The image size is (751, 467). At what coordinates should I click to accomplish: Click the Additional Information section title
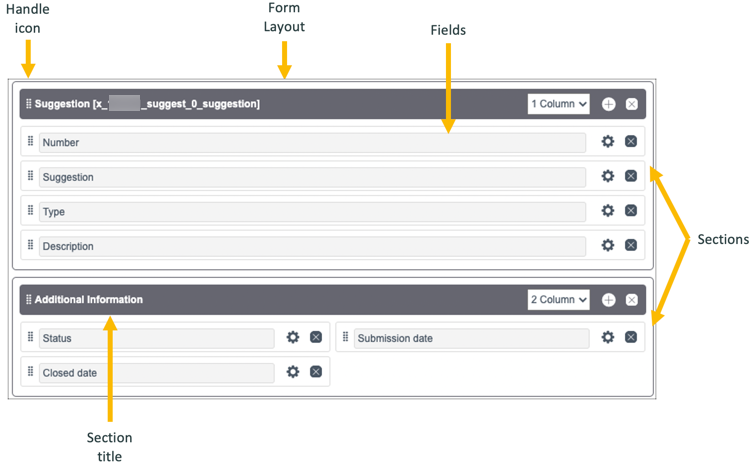pyautogui.click(x=89, y=300)
